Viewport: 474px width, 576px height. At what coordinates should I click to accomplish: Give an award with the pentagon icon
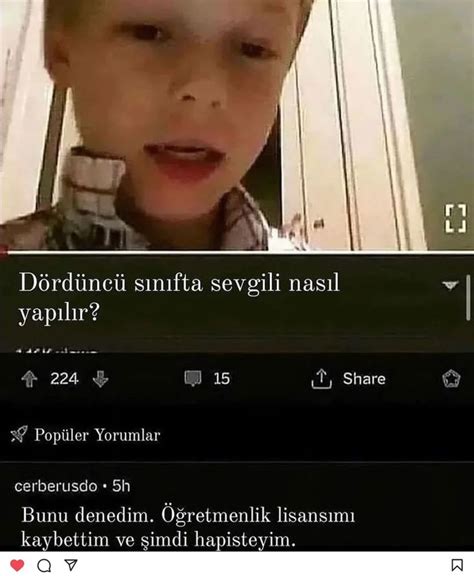[451, 379]
